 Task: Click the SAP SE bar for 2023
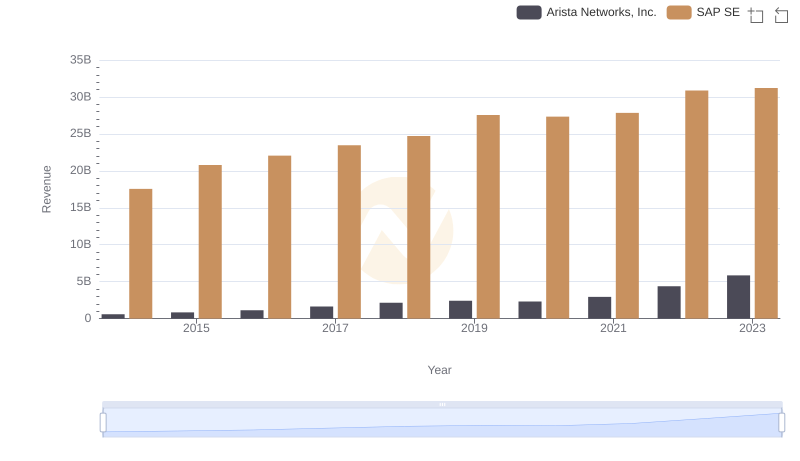[766, 203]
